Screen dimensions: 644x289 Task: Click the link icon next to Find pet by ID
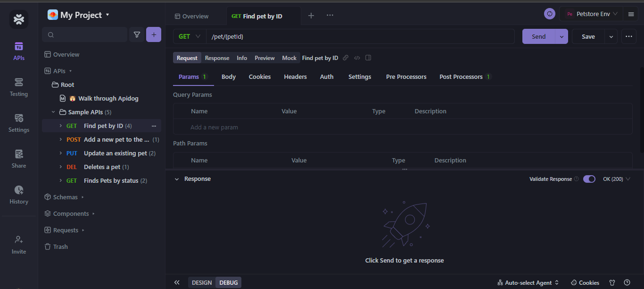click(346, 58)
